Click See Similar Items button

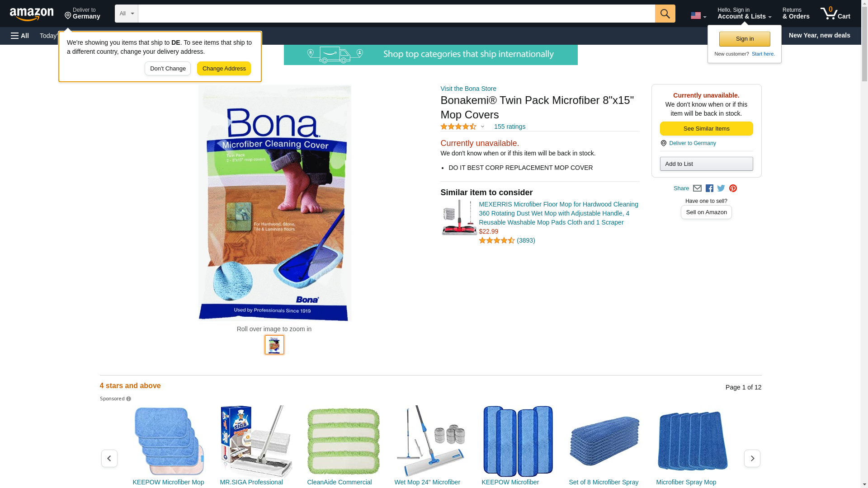[x=706, y=129]
